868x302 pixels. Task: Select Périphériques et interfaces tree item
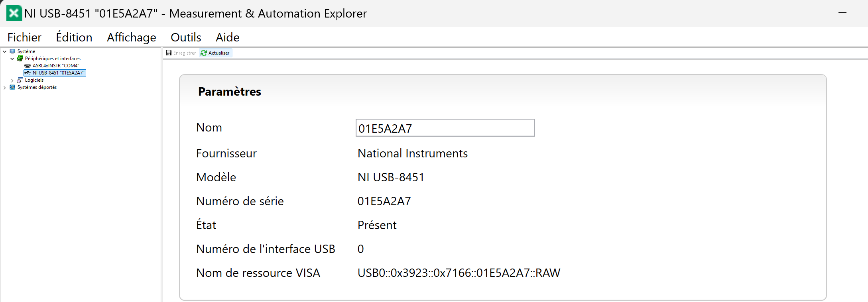pos(53,59)
